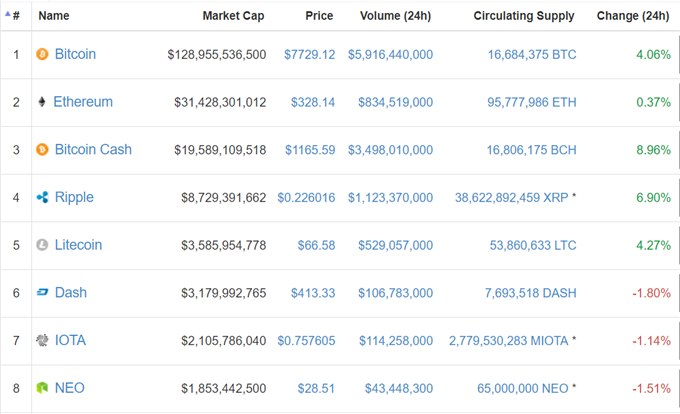Click the Bitcoin Cash coin icon

pos(42,150)
